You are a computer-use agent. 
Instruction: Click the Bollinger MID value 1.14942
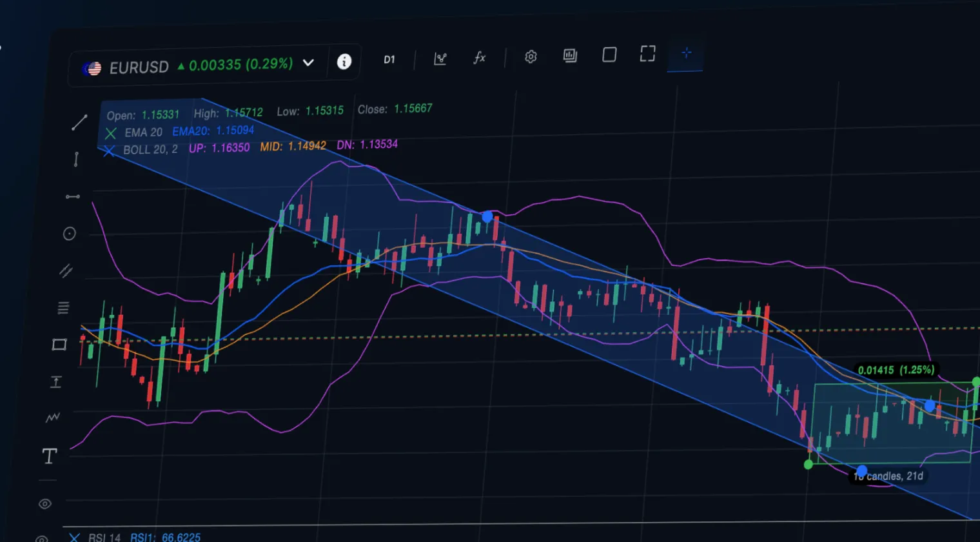(x=307, y=146)
